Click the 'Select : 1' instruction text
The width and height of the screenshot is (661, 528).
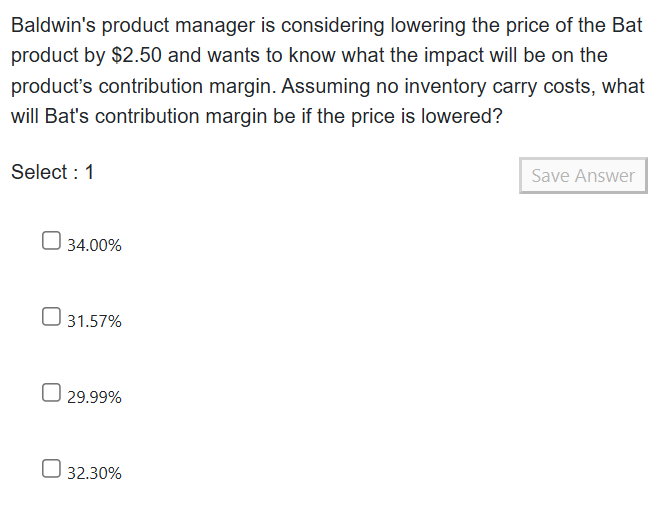tap(53, 172)
